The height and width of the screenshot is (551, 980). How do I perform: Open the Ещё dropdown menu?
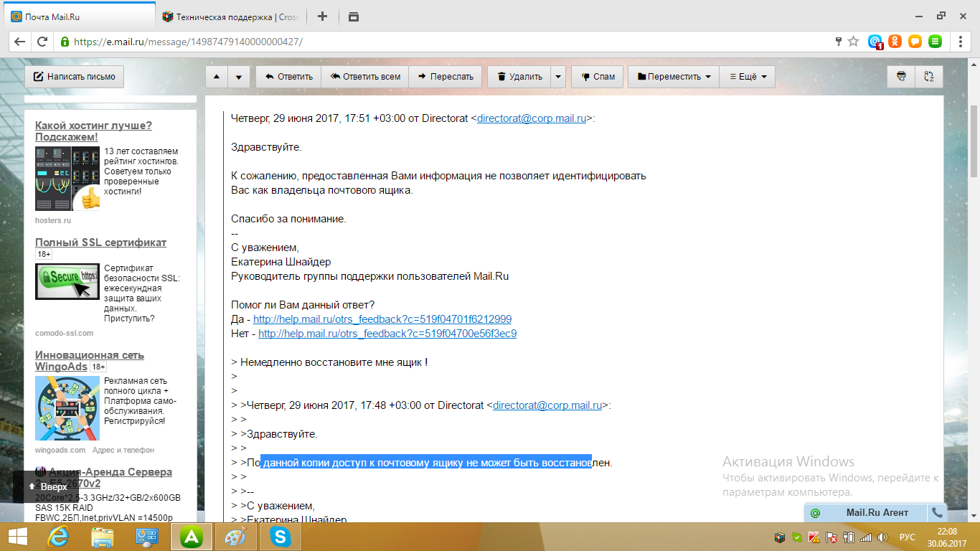[x=748, y=77]
